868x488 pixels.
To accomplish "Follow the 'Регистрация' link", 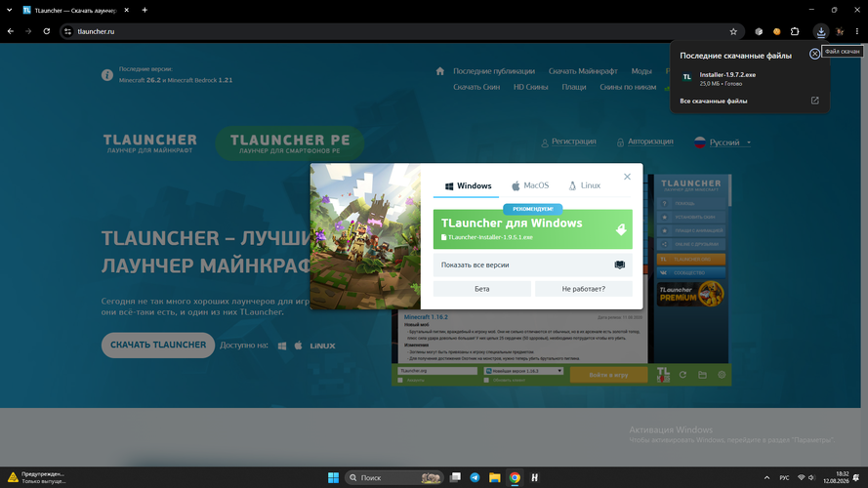I will point(573,142).
